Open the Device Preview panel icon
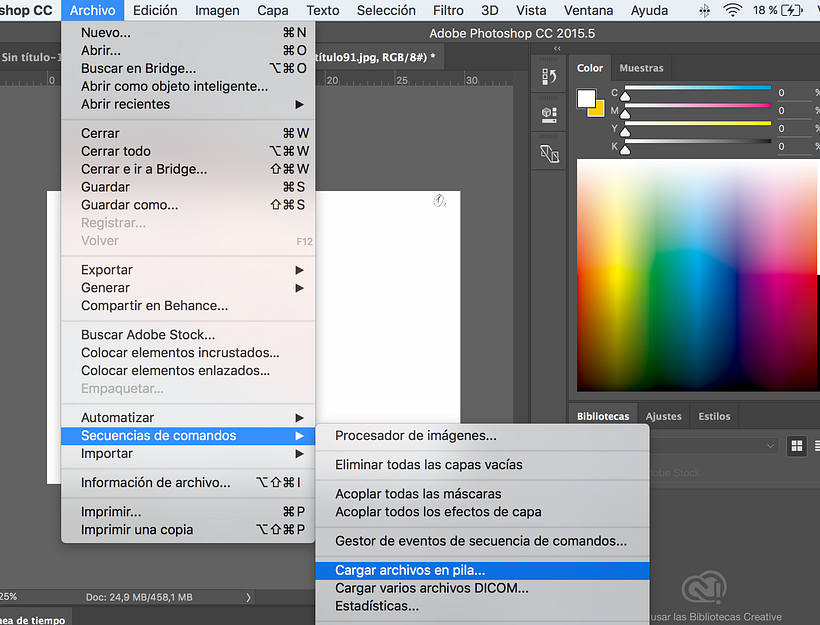This screenshot has width=820, height=625. 549,154
